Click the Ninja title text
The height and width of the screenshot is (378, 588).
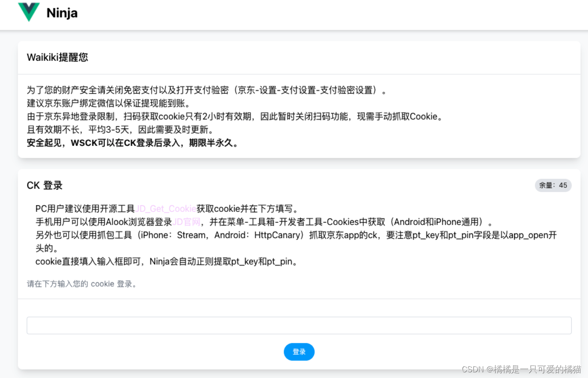pyautogui.click(x=62, y=13)
